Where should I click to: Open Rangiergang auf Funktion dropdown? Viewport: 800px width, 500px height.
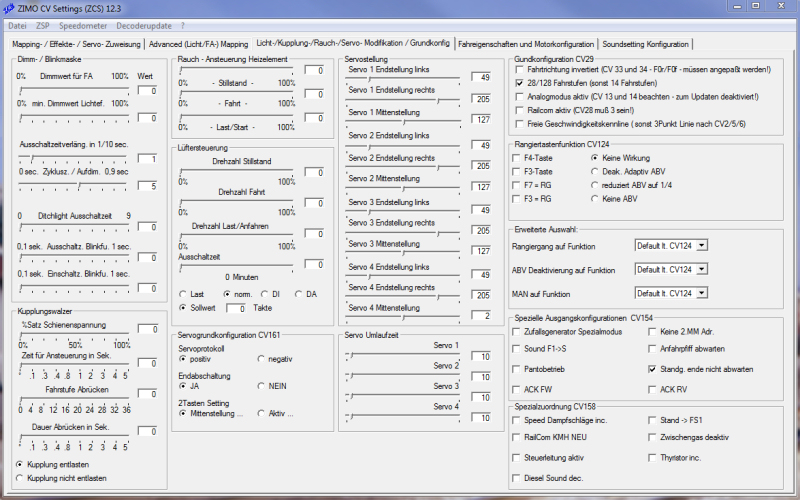(702, 245)
